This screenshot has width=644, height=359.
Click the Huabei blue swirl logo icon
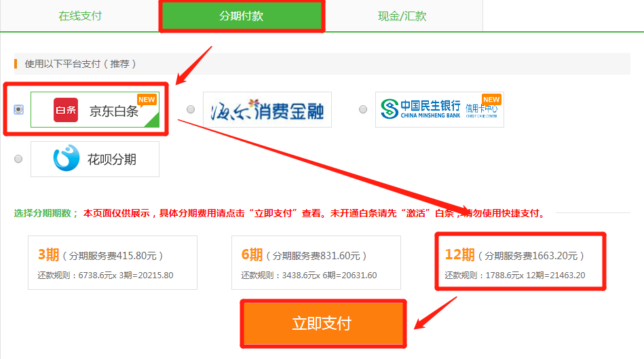(67, 159)
